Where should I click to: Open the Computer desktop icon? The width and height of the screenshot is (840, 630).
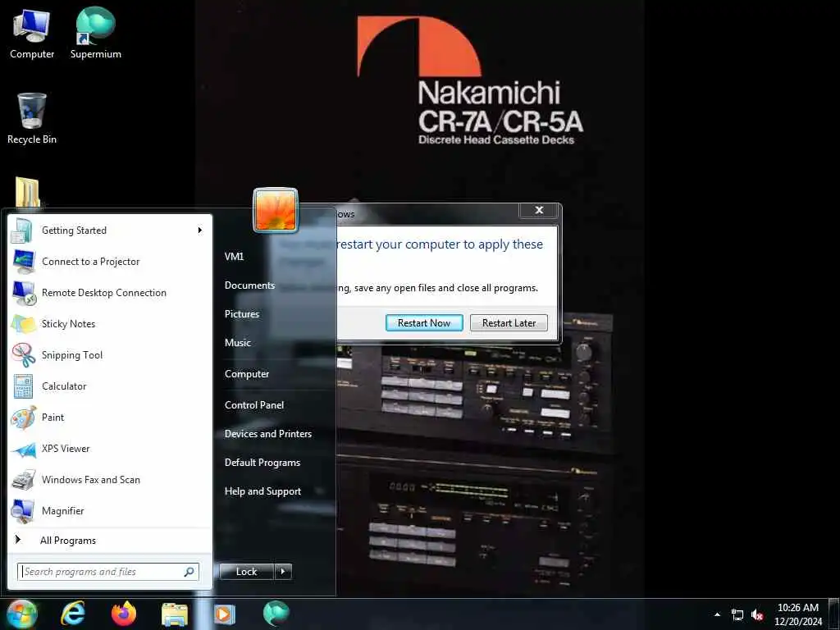click(x=32, y=33)
